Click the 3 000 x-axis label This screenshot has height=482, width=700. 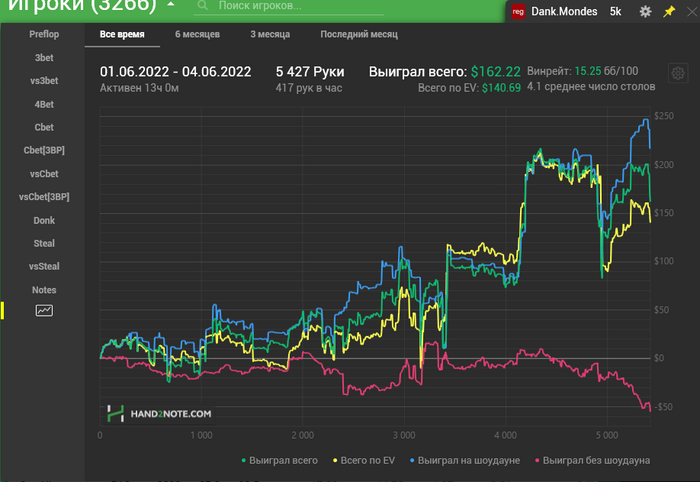click(x=404, y=435)
